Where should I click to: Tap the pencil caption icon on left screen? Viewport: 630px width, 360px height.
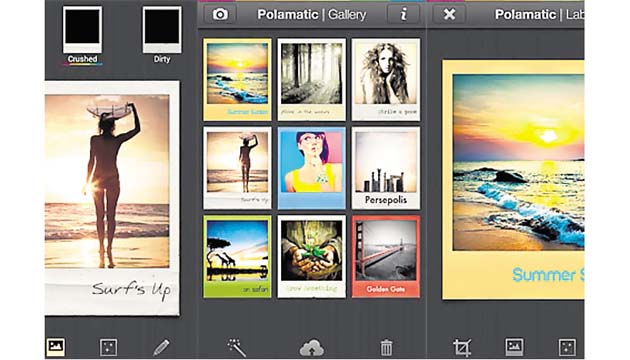point(162,348)
